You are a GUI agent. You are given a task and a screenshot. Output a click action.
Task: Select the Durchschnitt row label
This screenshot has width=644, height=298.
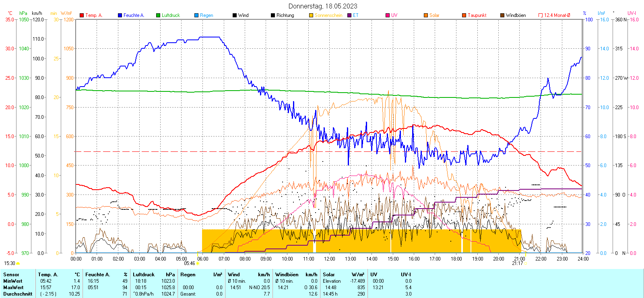tap(18, 294)
